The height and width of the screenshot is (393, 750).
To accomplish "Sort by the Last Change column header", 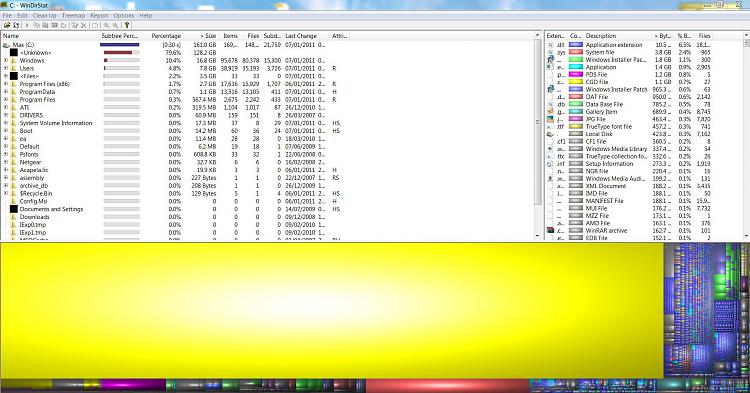I will (x=305, y=36).
